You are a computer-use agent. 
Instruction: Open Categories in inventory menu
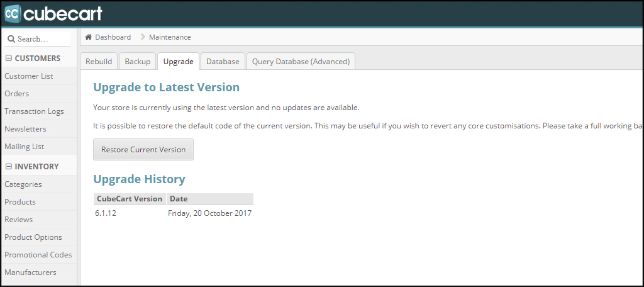tap(23, 184)
